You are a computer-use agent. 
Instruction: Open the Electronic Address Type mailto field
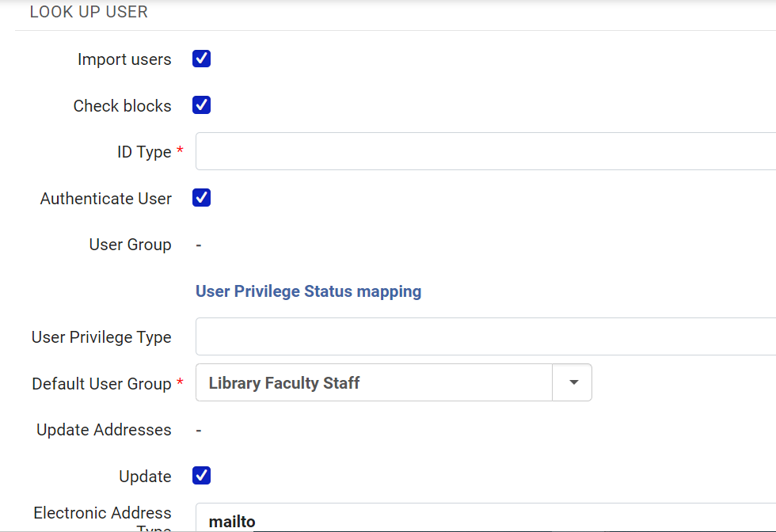point(485,519)
